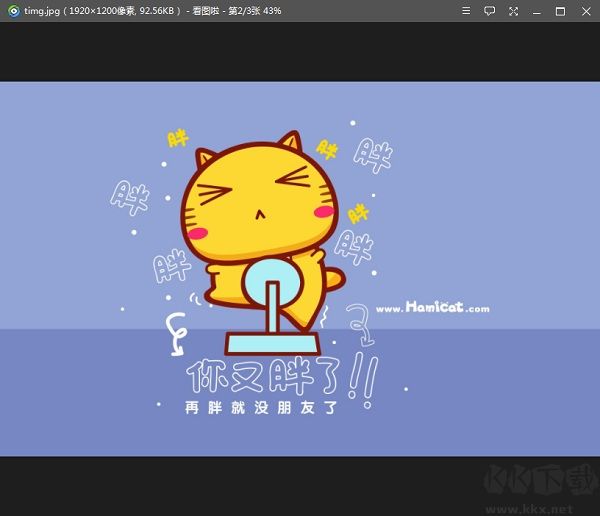Minimize the image viewer window
Viewport: 600px width, 516px height.
point(537,13)
